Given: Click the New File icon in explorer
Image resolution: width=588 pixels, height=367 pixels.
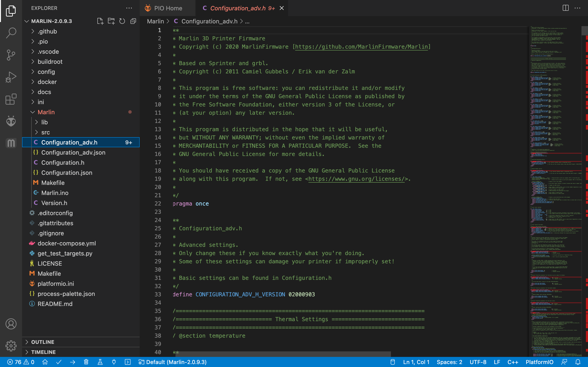Looking at the screenshot, I should click(100, 21).
